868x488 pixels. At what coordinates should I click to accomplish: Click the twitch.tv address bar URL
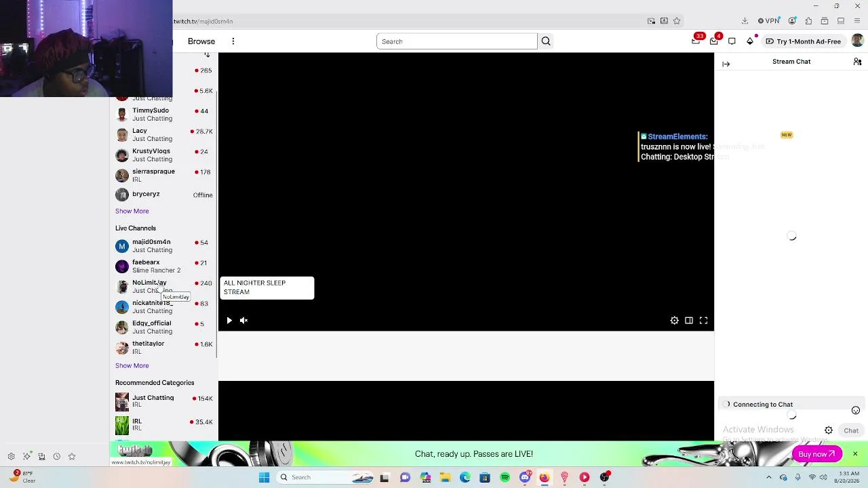tap(203, 21)
